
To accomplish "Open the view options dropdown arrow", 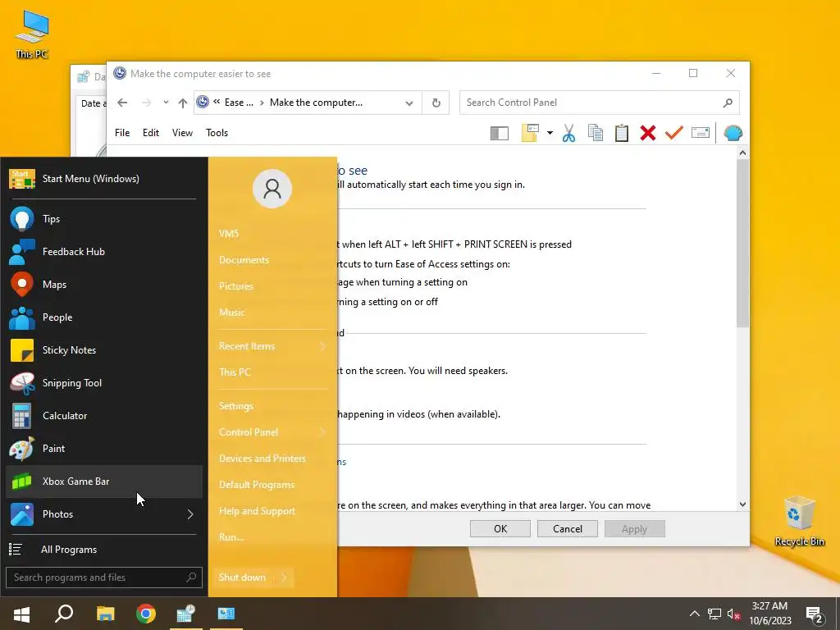I will click(550, 133).
